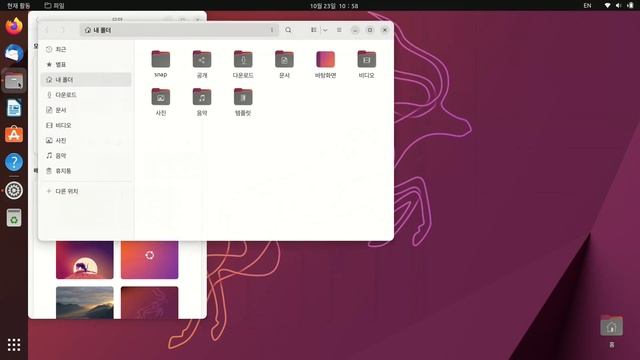This screenshot has width=640, height=360.
Task: Click the 내 폴더 path bar
Action: [x=179, y=30]
